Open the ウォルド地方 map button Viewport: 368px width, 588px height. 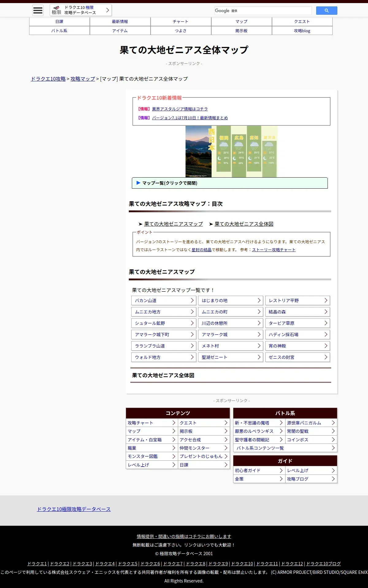point(164,357)
